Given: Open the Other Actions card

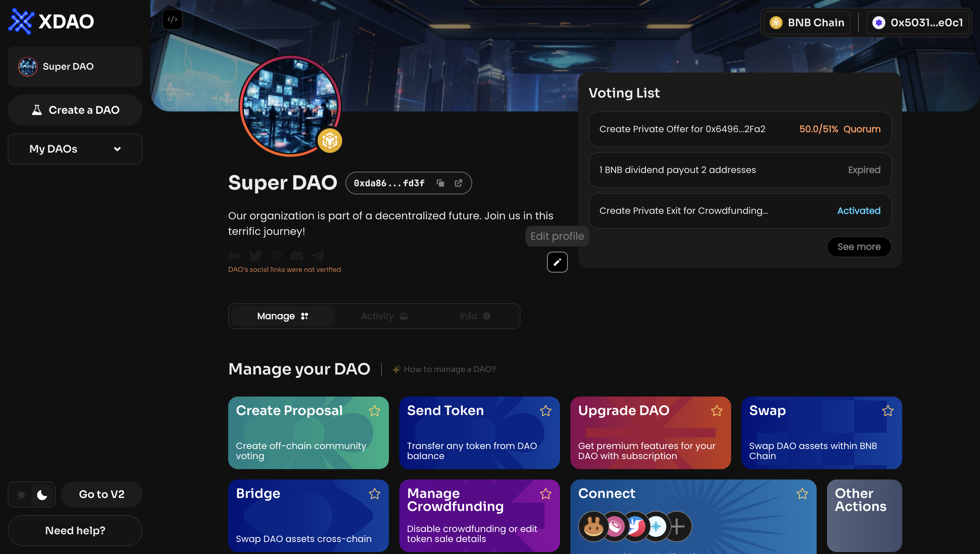Looking at the screenshot, I should 864,515.
